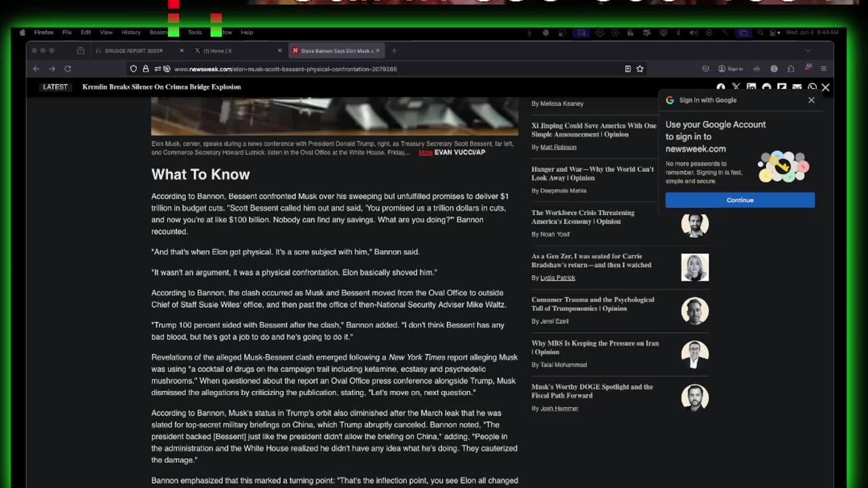Click author link Lydia Patrick

(x=557, y=277)
